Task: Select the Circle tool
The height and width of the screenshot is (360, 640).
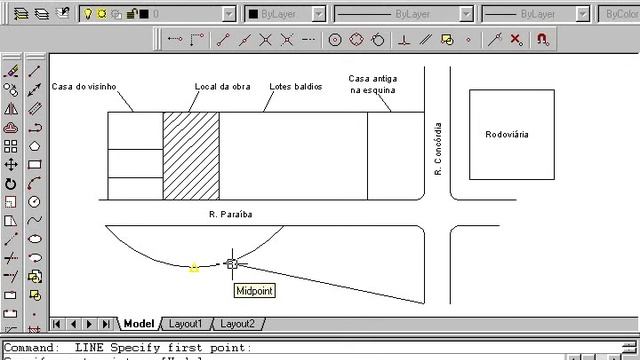Action: (35, 202)
